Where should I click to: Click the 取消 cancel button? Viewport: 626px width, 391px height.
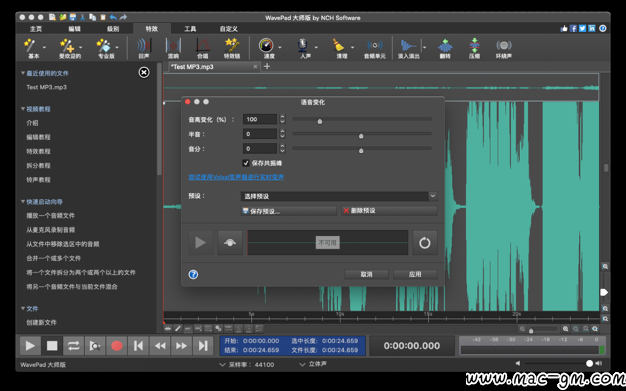click(x=366, y=274)
